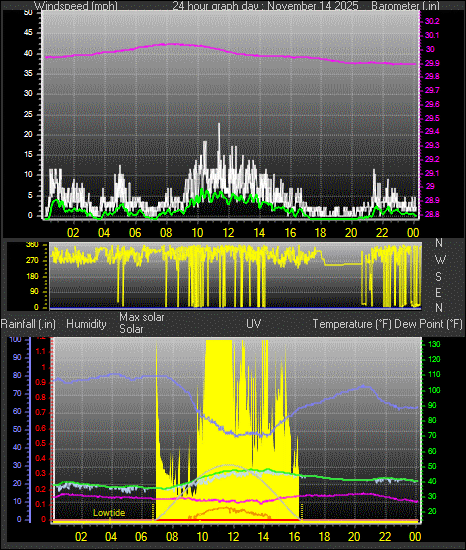Click the '24 hour graph day : November 14 2025' heading
Viewport: 466px width, 550px height.
(x=265, y=6)
